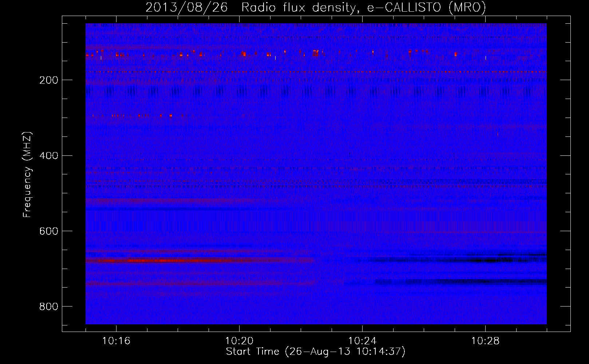Click the 10:24 time tick label

tap(362, 341)
